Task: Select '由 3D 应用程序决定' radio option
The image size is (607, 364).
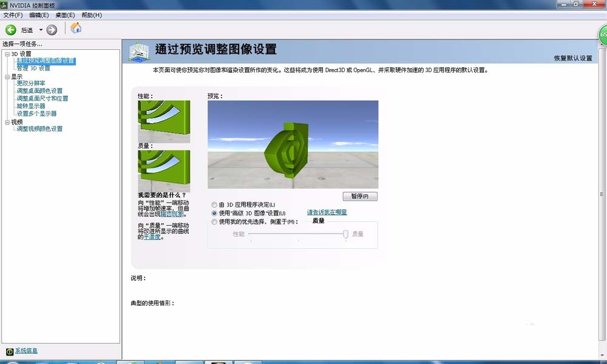Action: pos(214,204)
